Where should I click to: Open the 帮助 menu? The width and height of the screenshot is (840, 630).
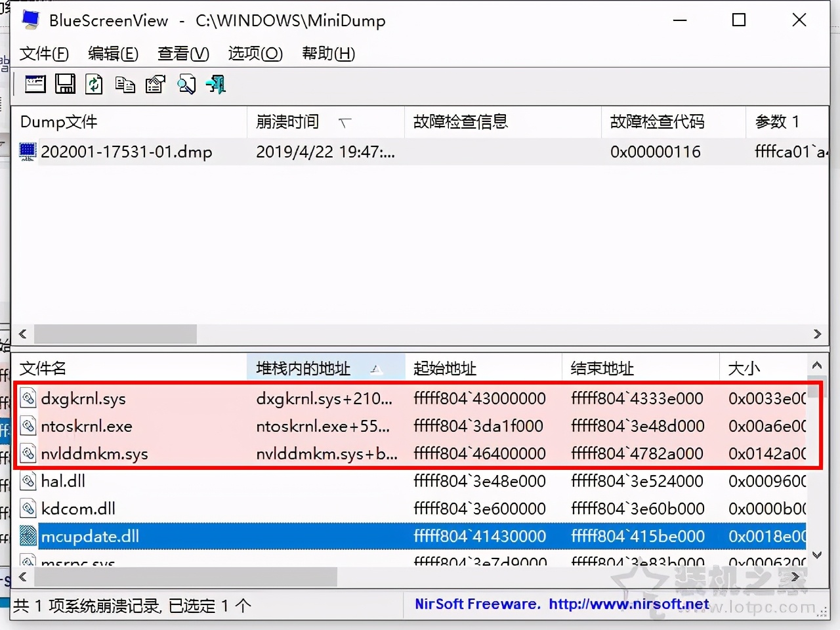point(327,54)
